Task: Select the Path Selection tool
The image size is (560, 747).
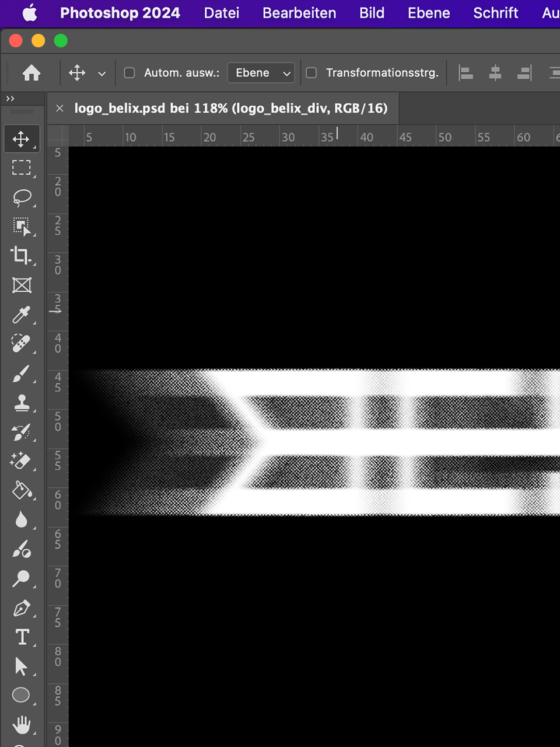Action: click(x=22, y=666)
